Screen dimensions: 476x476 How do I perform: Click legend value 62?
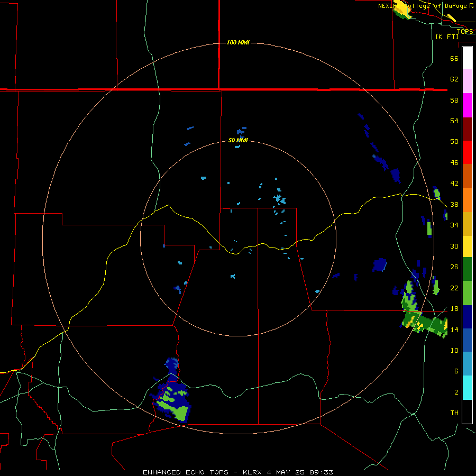point(454,79)
